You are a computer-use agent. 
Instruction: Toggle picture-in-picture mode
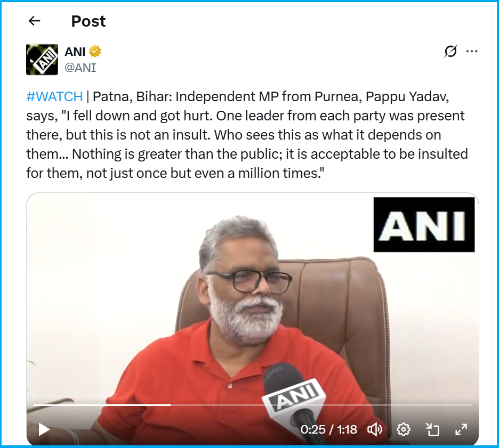click(432, 429)
